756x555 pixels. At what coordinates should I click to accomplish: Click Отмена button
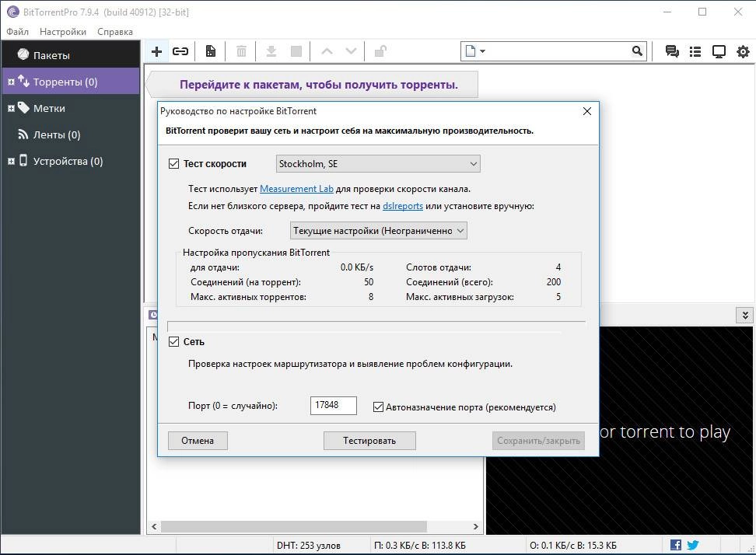point(198,440)
